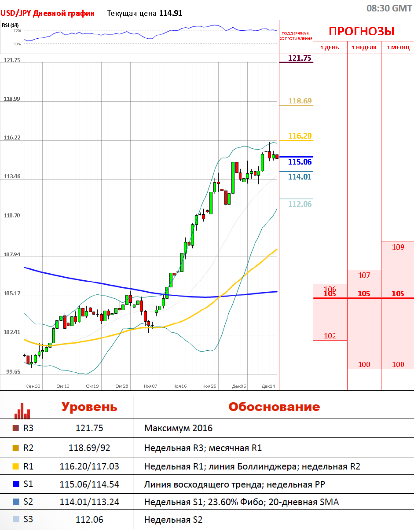The image size is (414, 532).
Task: Open the 1 ДЕНЬ forecast column header
Action: point(330,48)
